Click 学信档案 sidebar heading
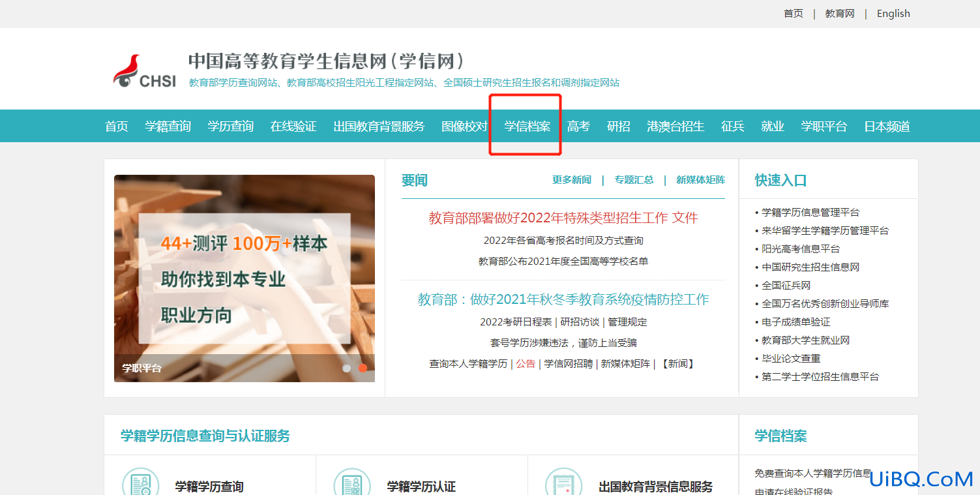 click(x=780, y=436)
